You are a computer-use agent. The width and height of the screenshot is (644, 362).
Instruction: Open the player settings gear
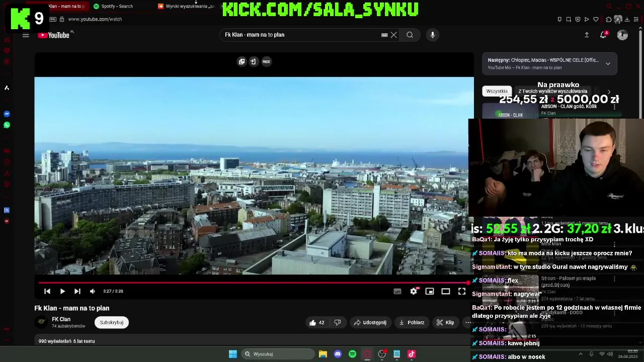[x=414, y=291]
